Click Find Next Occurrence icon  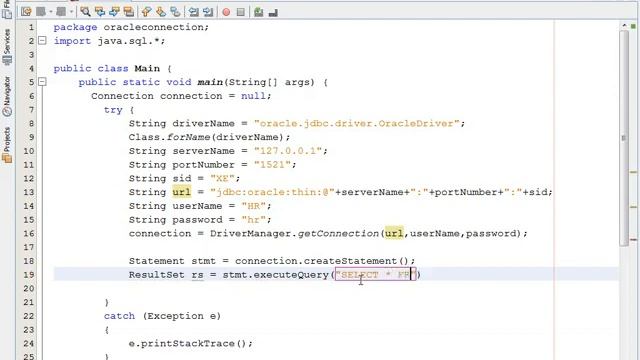(114, 12)
